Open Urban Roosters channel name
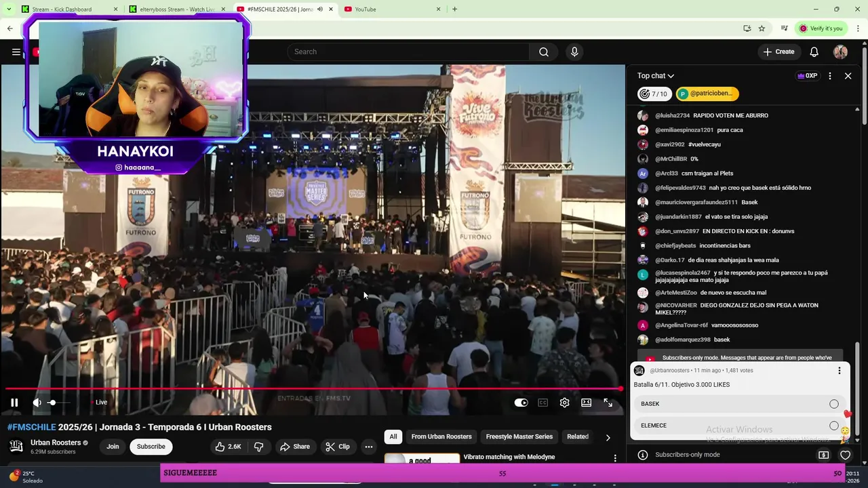 coord(56,443)
